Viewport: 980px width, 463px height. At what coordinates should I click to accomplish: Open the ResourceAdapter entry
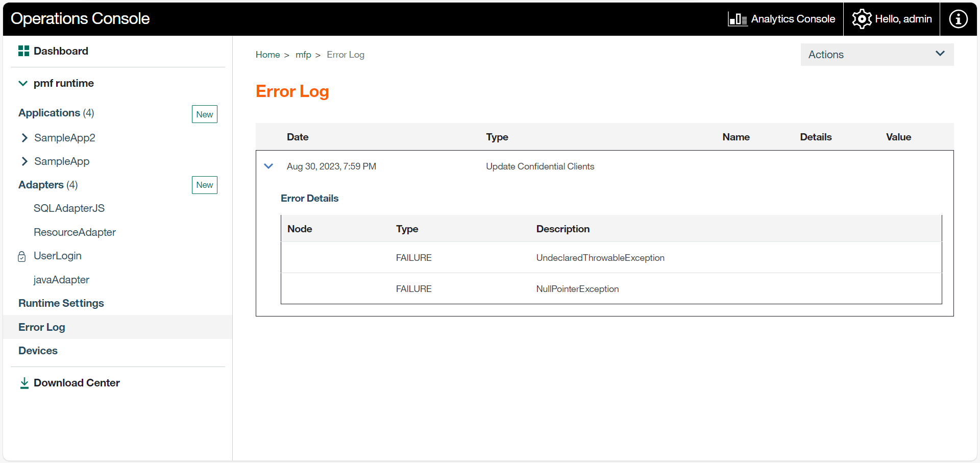point(75,232)
